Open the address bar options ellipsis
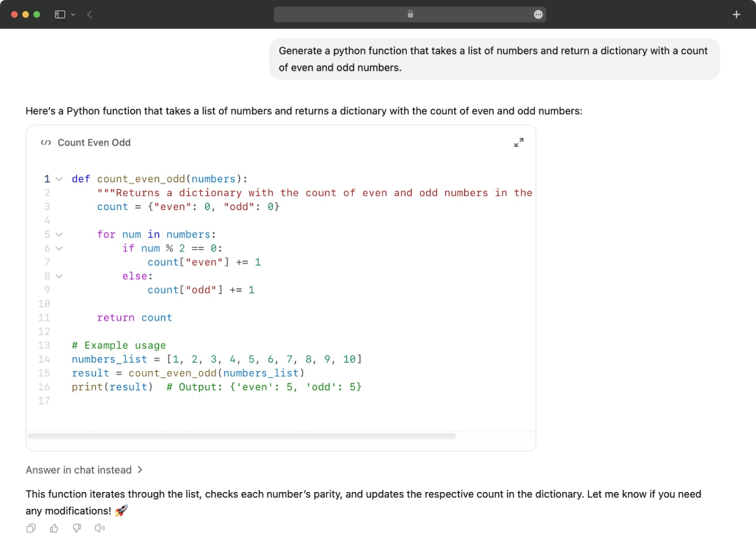Viewport: 756px width, 560px height. 538,14
